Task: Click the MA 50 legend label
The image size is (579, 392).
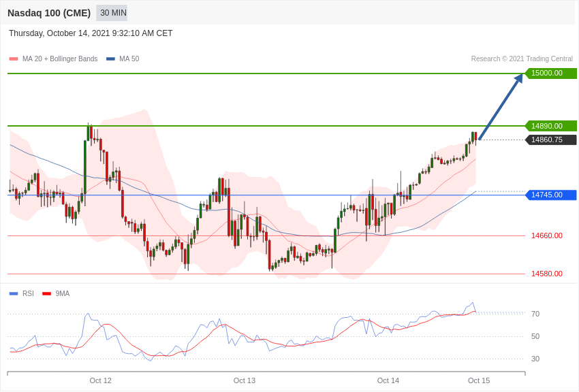Action: click(129, 59)
